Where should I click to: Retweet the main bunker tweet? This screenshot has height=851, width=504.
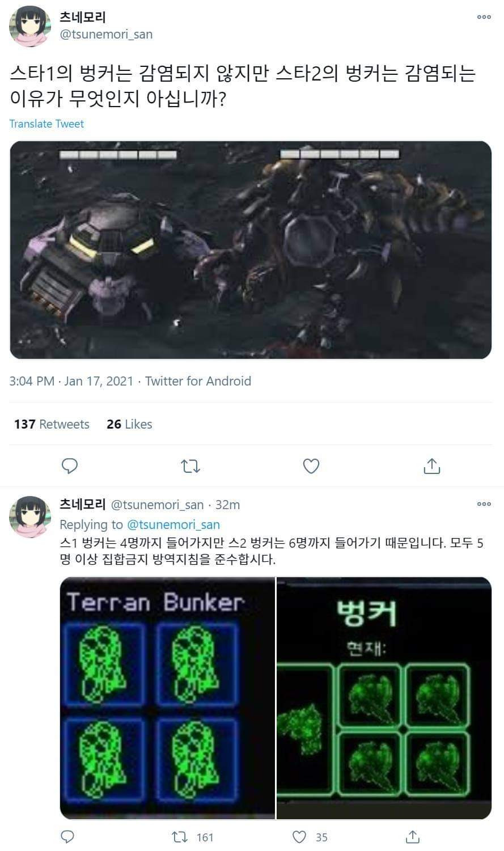190,466
